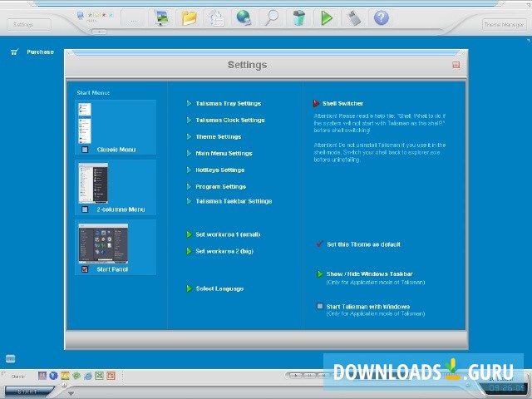Click the small computer icon in top left group
This screenshot has width=532, height=399.
tap(81, 15)
